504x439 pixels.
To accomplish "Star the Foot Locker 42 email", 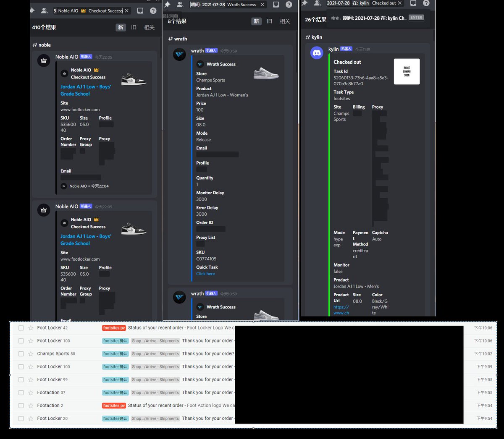I will click(31, 328).
